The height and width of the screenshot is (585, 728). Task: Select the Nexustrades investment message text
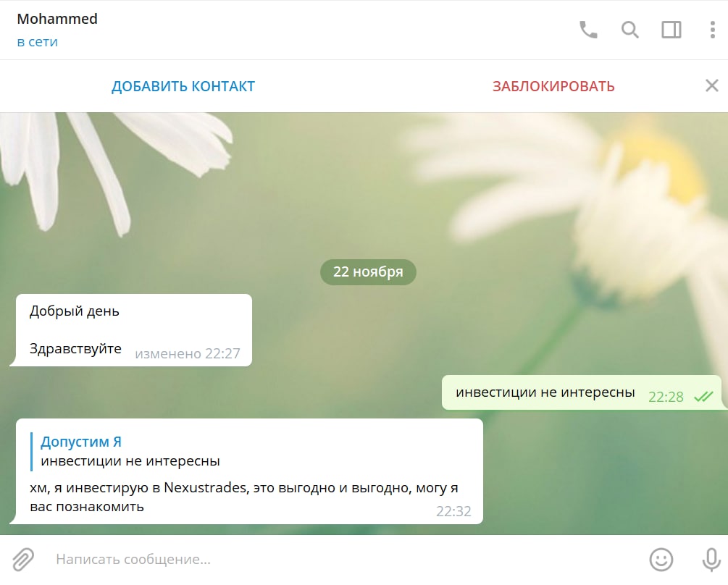tap(243, 497)
